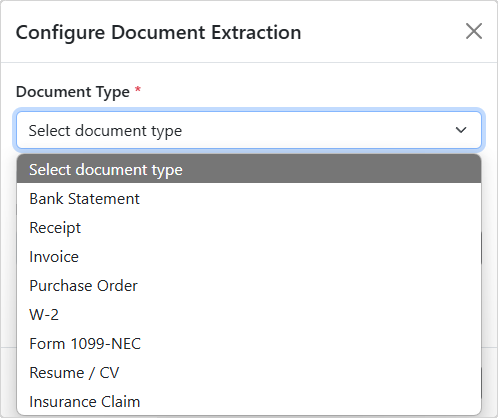Choose Bank Statement from the list
The width and height of the screenshot is (498, 418).
(249, 199)
